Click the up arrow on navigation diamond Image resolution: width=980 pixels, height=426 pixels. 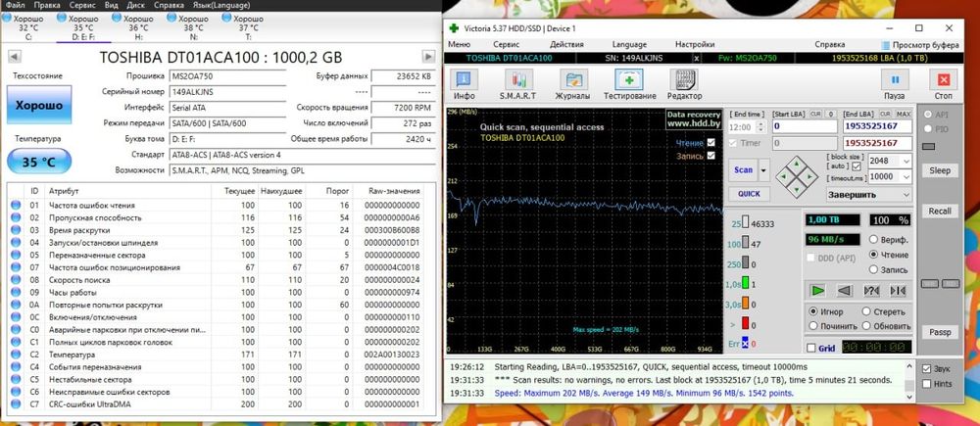797,165
